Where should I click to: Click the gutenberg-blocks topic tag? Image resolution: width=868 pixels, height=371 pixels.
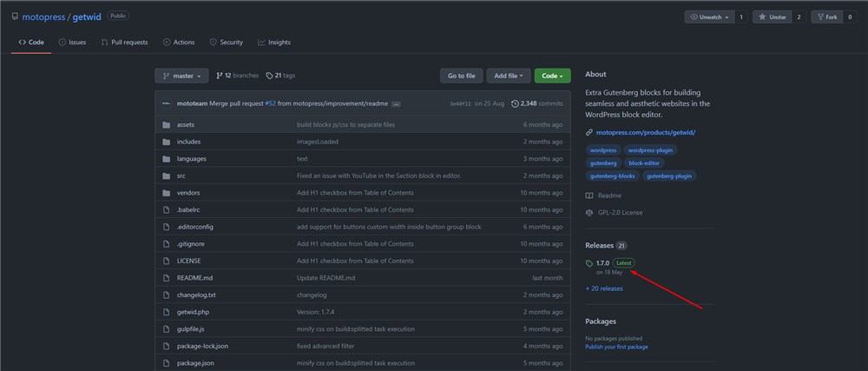pos(613,176)
